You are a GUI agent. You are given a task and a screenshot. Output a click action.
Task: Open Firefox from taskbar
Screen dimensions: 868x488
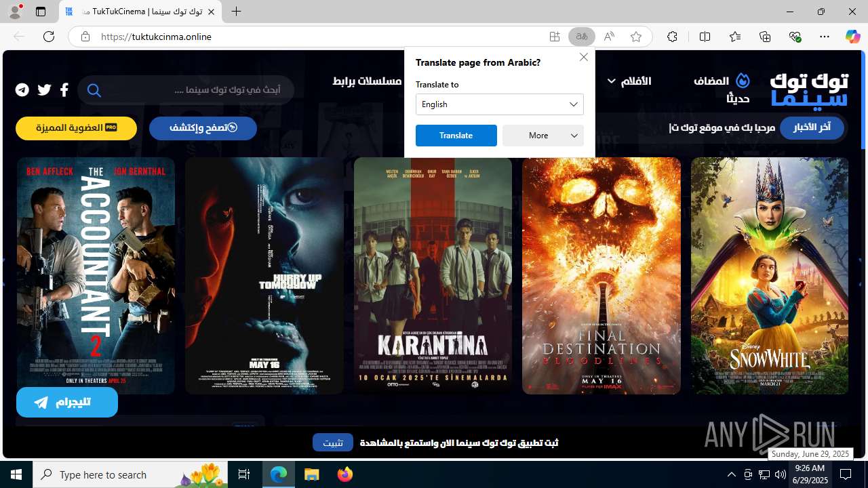point(345,474)
